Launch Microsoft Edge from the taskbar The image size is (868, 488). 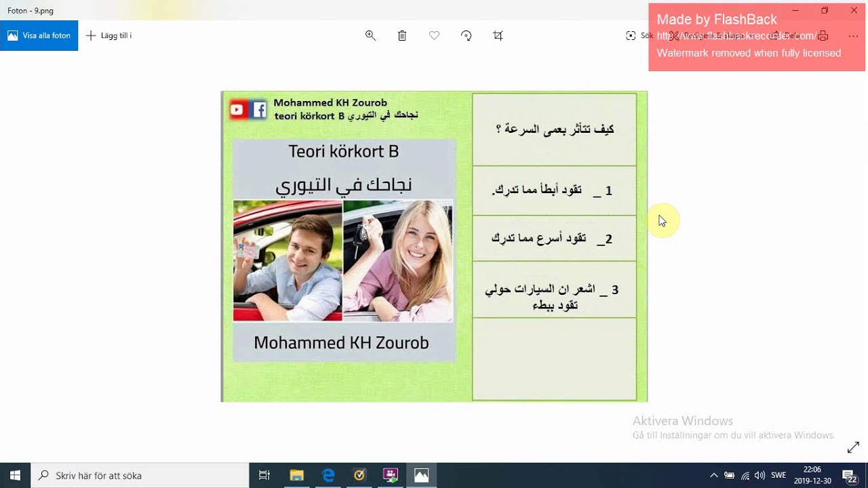pos(328,475)
